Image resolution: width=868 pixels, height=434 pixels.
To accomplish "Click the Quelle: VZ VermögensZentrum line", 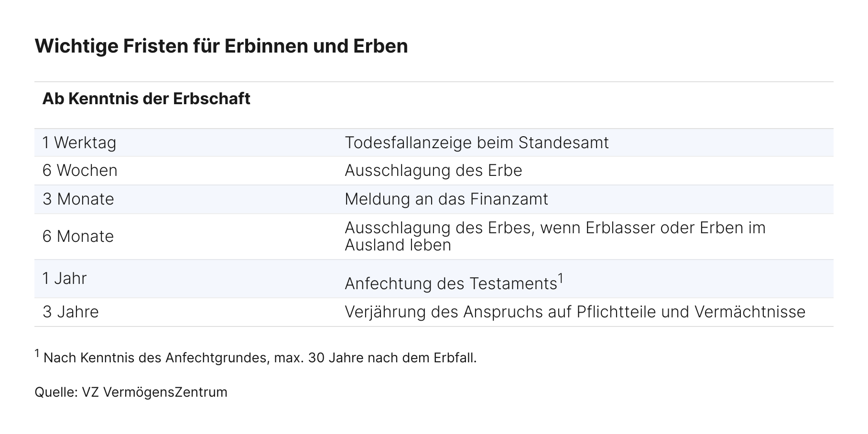I will coord(131,392).
